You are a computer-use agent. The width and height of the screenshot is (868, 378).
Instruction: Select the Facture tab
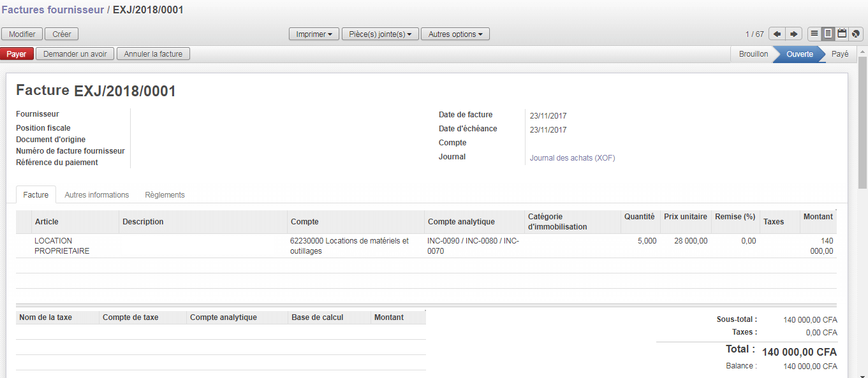click(36, 195)
